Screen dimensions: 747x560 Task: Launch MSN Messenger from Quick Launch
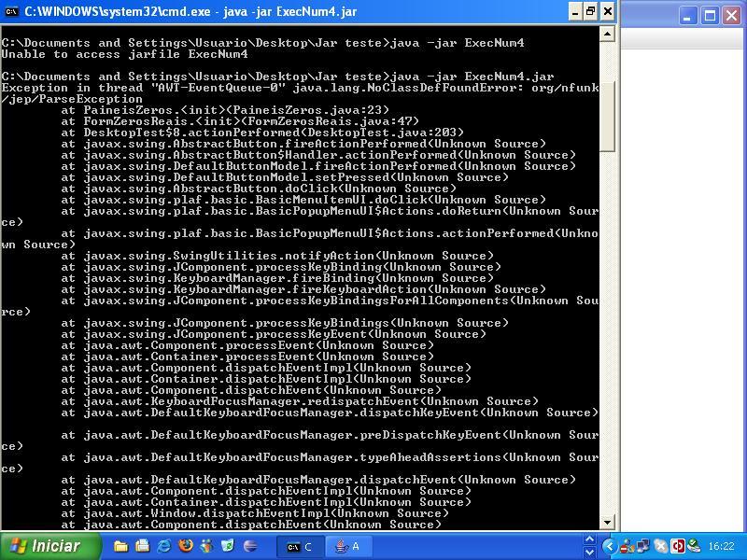207,546
